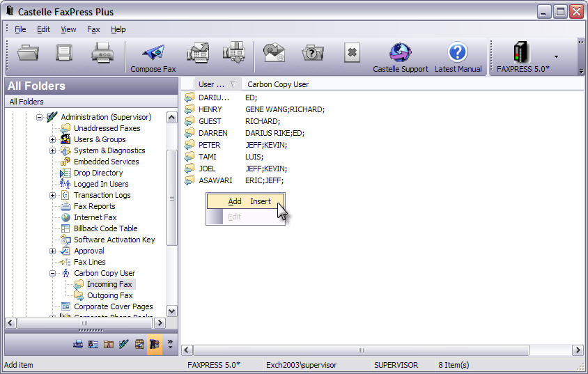Open the Latest Manual help icon
The width and height of the screenshot is (588, 374).
click(458, 57)
